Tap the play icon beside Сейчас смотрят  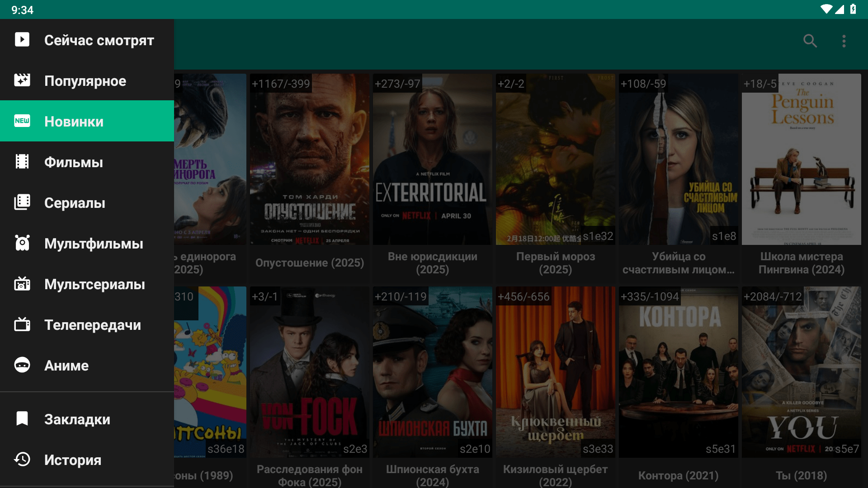[x=22, y=40]
